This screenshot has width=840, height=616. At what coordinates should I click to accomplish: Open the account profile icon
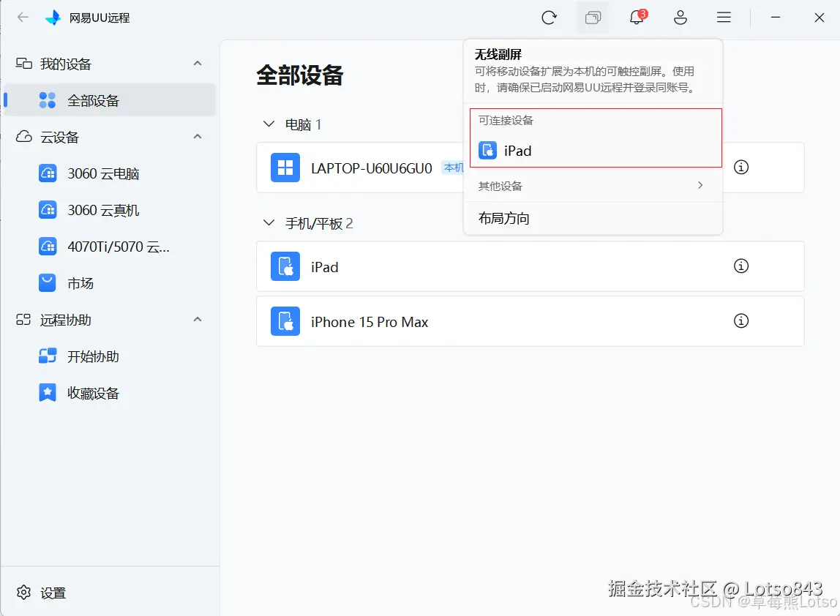click(x=680, y=18)
